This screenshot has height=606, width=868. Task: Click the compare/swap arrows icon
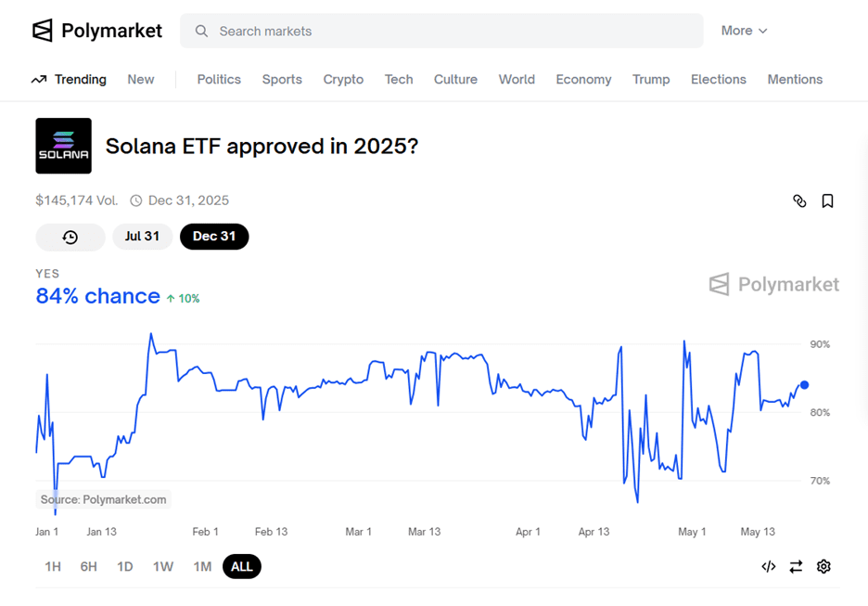(796, 566)
